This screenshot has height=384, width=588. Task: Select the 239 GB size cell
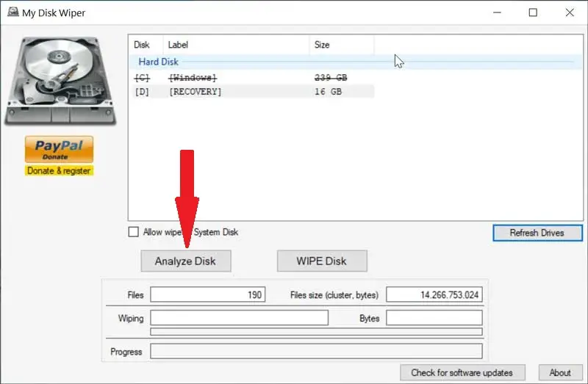[x=330, y=78]
